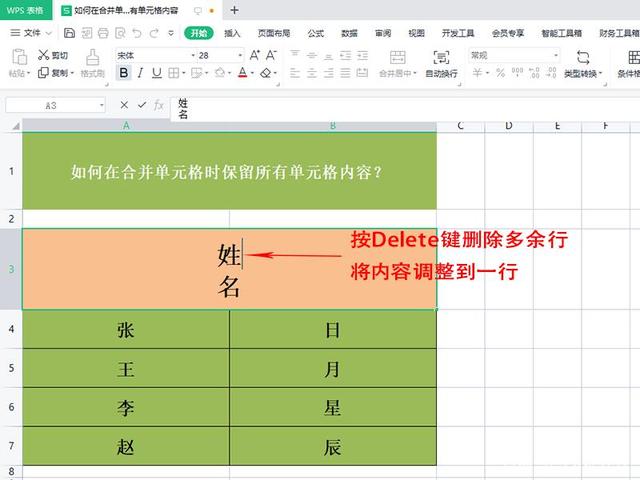Toggle Bold formatting
This screenshot has width=640, height=480.
click(x=124, y=73)
